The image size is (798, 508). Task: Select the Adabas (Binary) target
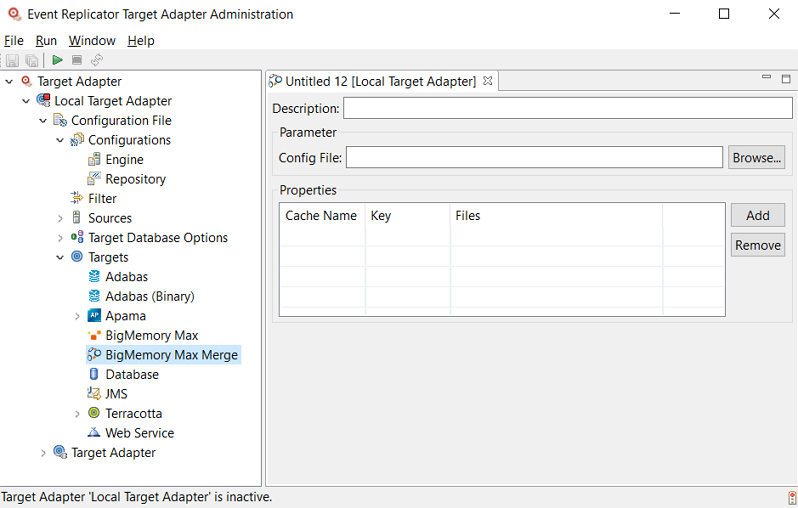coord(149,296)
